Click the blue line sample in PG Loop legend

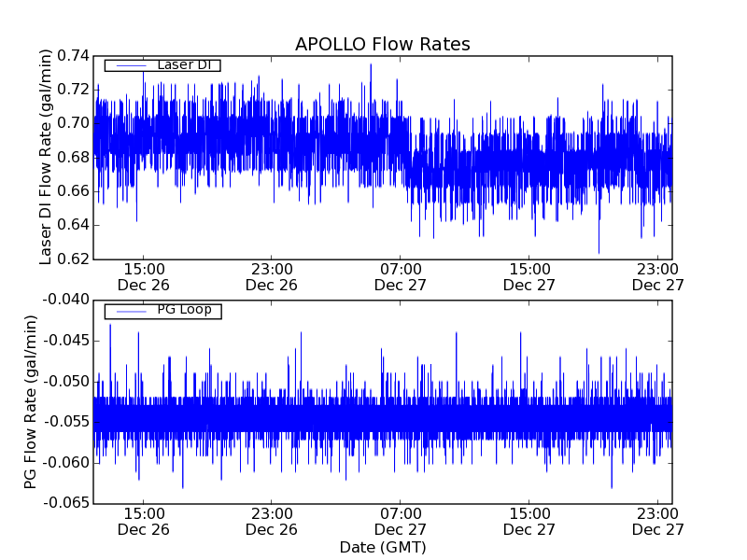129,310
